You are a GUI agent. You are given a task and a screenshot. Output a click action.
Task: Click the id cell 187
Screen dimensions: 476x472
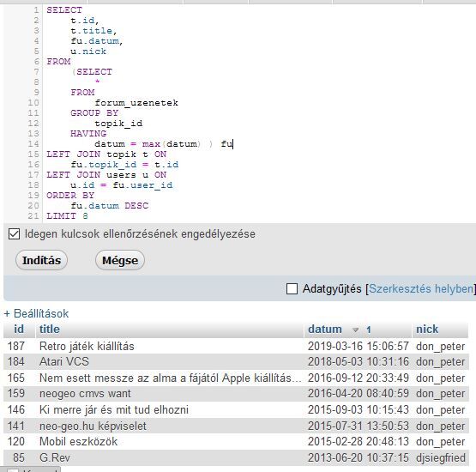click(x=16, y=346)
